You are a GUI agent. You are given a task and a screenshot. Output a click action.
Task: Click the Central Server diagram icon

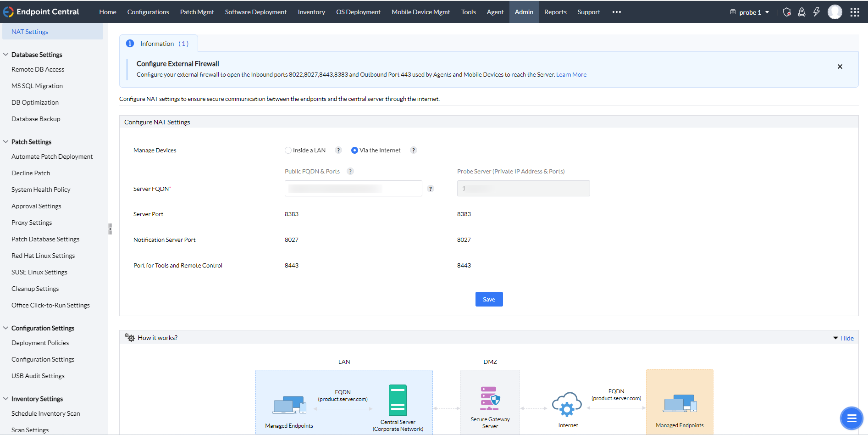(x=398, y=400)
